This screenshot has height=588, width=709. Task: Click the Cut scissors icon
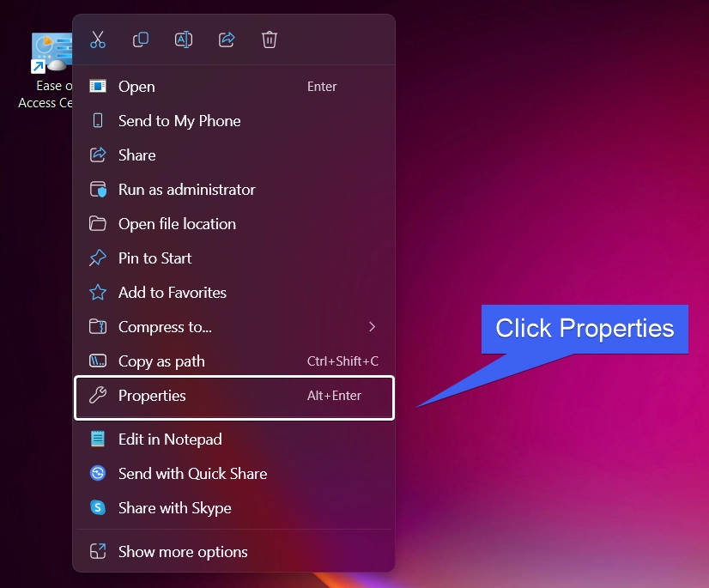coord(98,39)
